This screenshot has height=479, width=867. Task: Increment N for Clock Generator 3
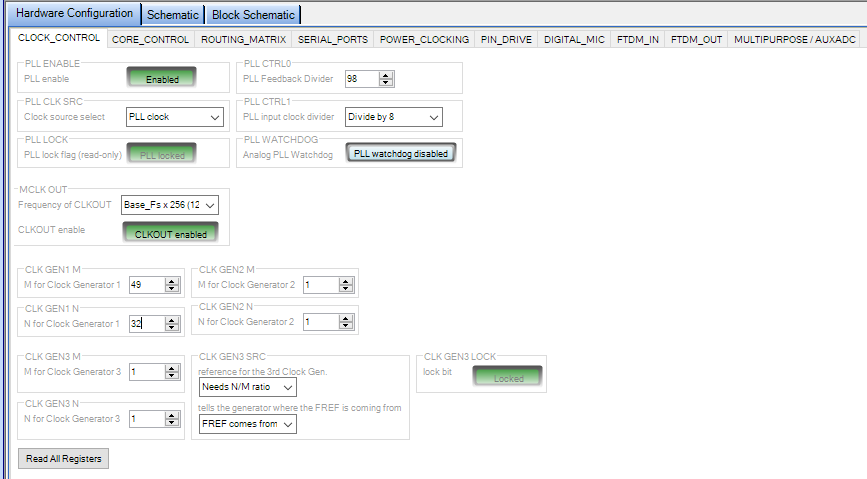coord(172,415)
